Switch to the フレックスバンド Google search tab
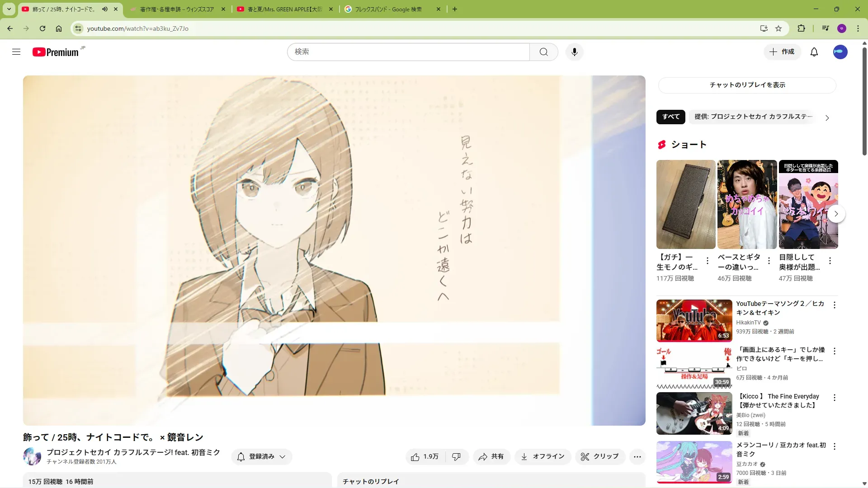The image size is (868, 488). (x=389, y=9)
